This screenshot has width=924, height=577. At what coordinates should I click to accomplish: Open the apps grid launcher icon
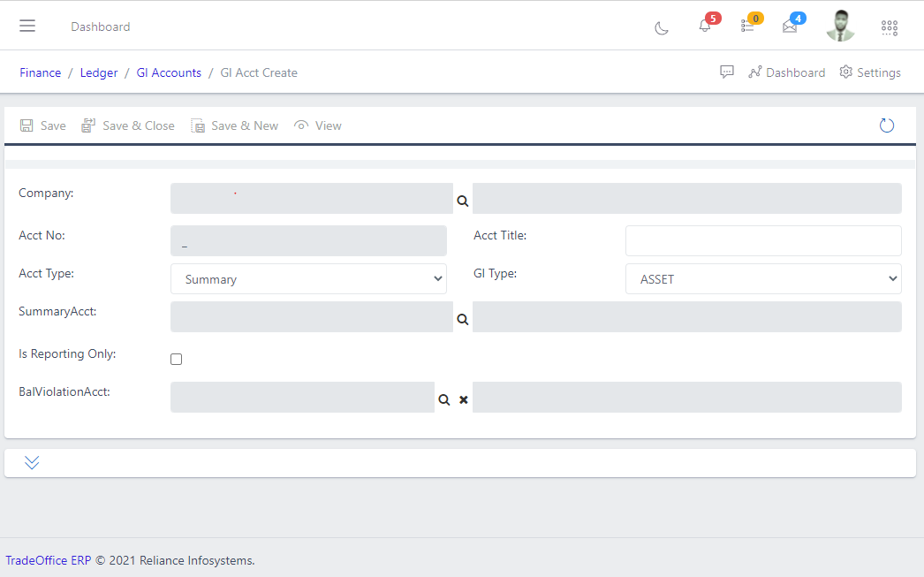coord(889,27)
